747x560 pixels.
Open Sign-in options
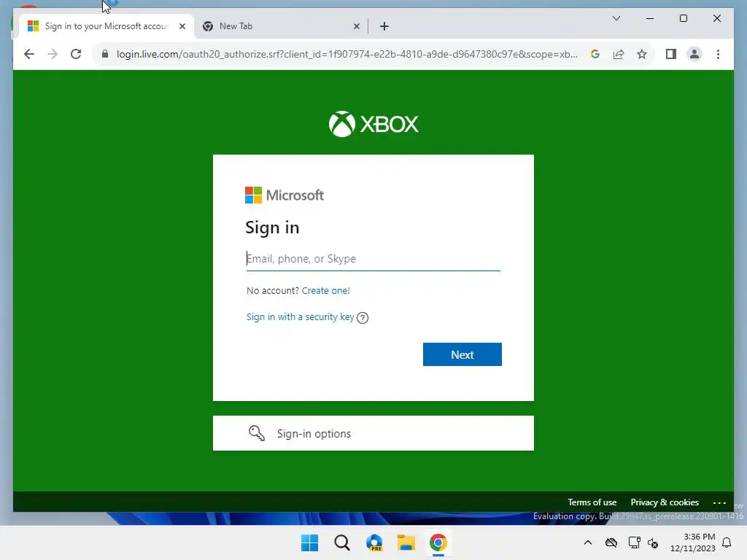pos(373,433)
